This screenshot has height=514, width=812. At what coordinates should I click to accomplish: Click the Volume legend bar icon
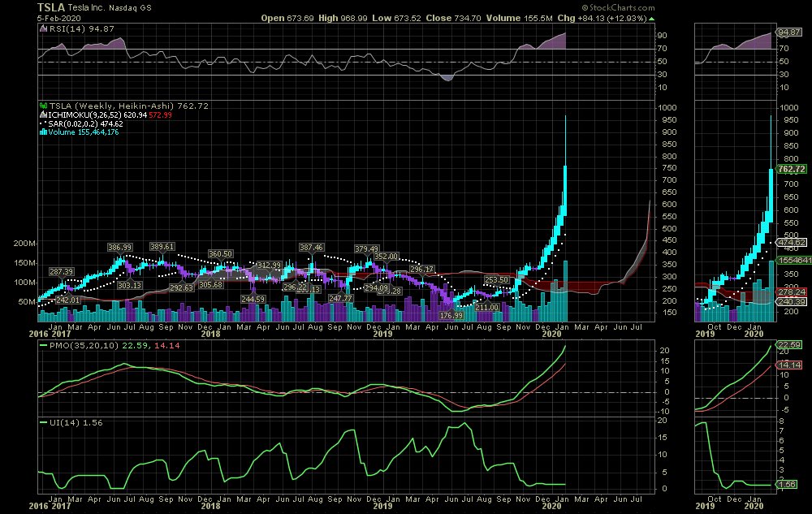(x=44, y=132)
